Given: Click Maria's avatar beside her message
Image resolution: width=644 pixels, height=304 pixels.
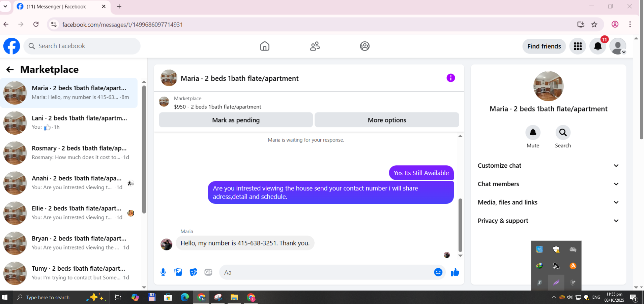Looking at the screenshot, I should tap(166, 244).
